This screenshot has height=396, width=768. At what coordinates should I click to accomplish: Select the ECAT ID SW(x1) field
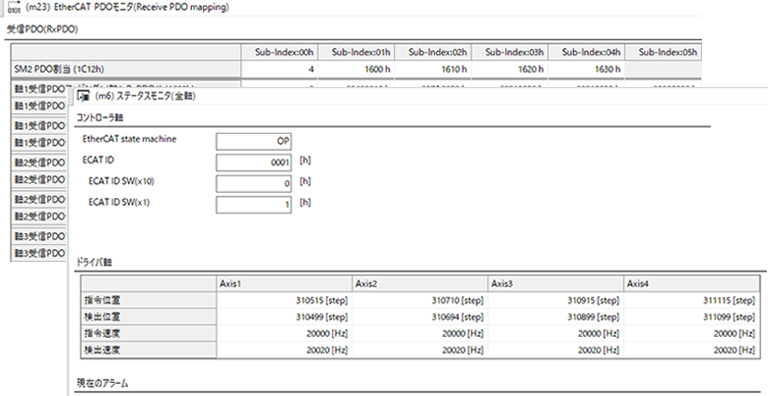(254, 205)
